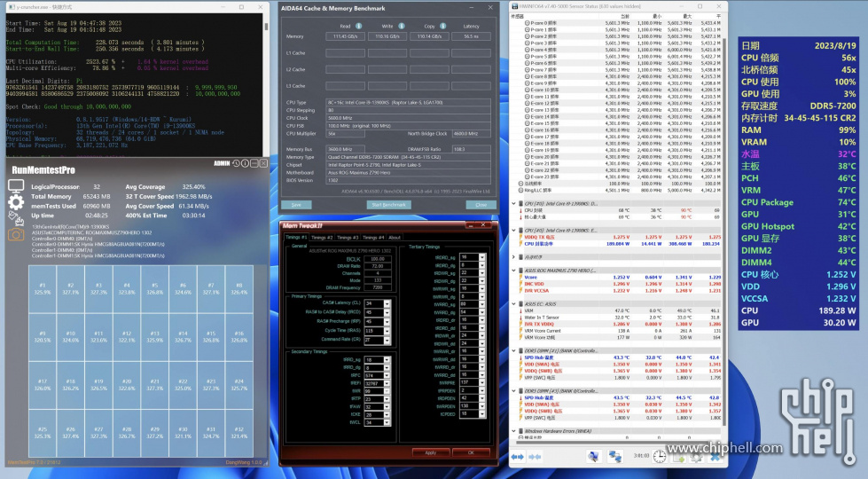The height and width of the screenshot is (479, 868).
Task: Open the tRFC dropdown in Secondary Timings
Action: [x=387, y=375]
